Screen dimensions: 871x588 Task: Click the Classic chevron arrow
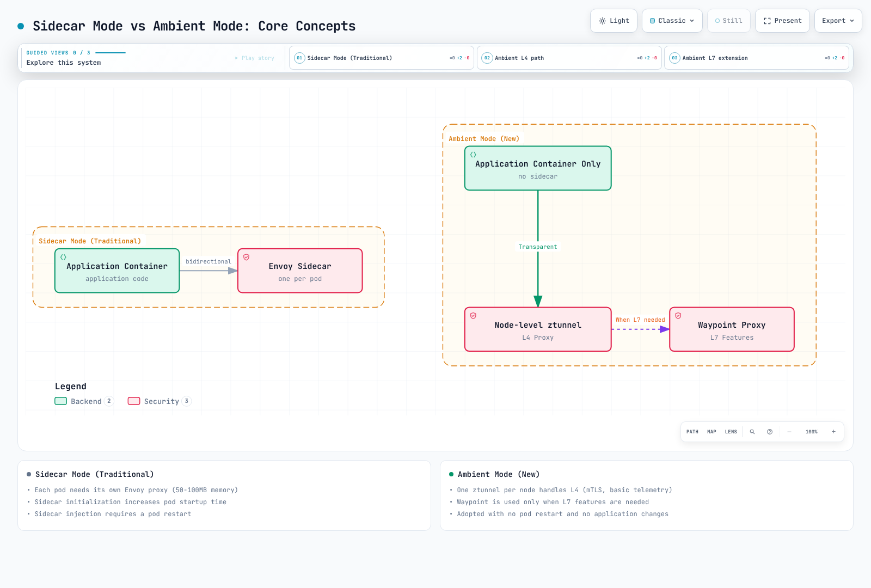click(692, 21)
